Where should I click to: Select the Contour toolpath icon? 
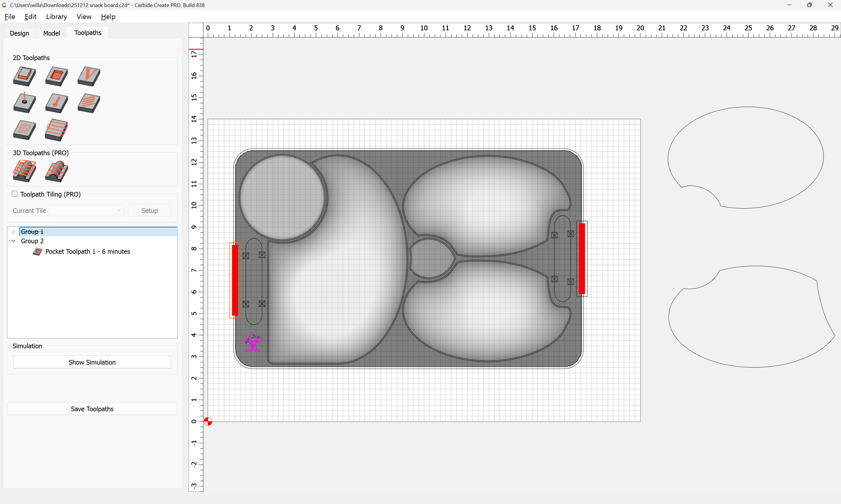click(x=24, y=76)
